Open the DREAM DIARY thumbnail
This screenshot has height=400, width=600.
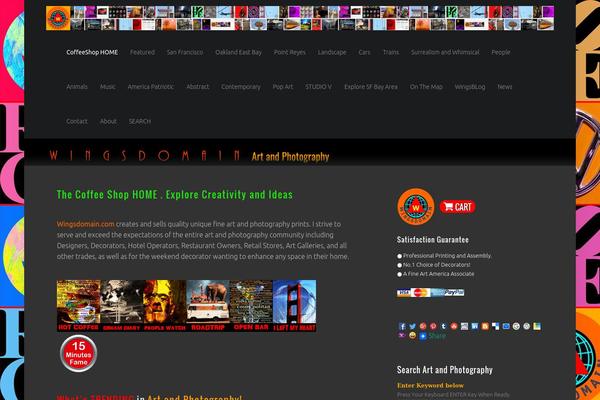pos(122,305)
